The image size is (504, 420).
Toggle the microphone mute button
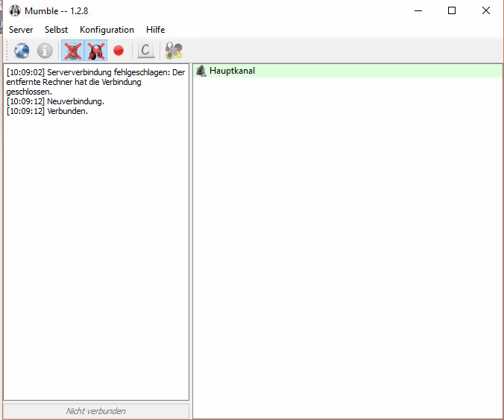click(72, 51)
